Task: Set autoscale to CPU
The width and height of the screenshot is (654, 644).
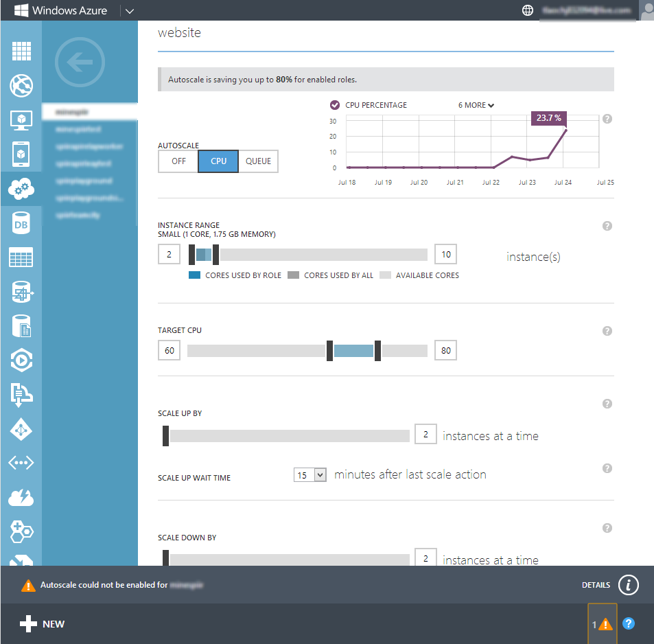Action: [218, 161]
